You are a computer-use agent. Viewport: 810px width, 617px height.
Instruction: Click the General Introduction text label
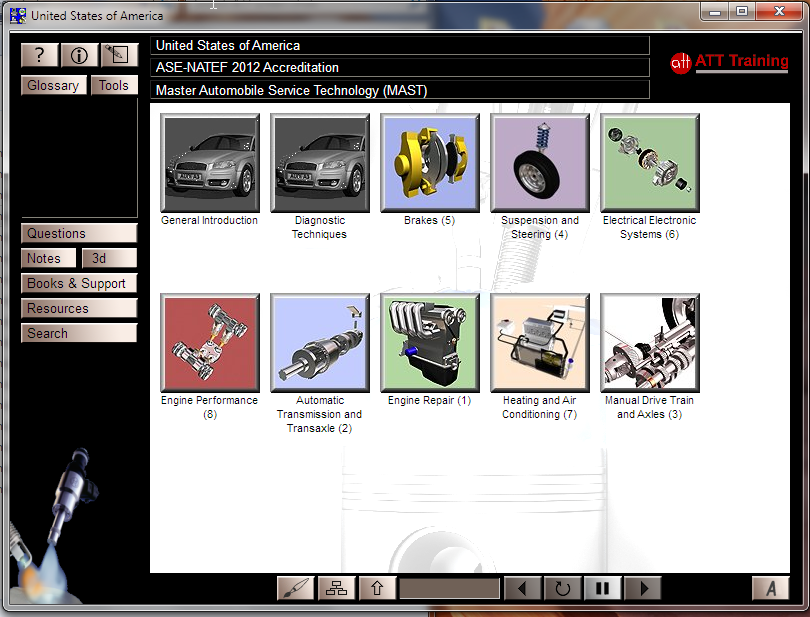click(x=209, y=221)
